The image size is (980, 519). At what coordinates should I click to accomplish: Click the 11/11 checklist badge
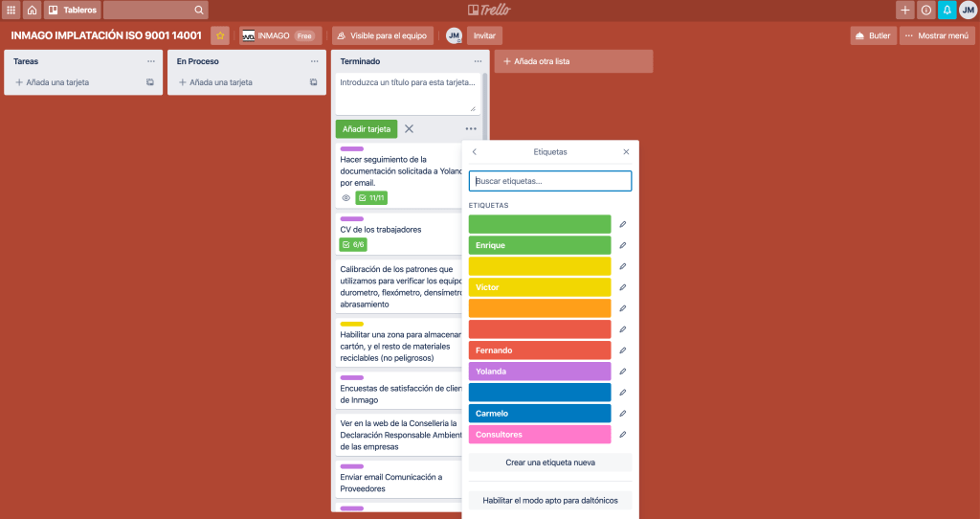[371, 198]
